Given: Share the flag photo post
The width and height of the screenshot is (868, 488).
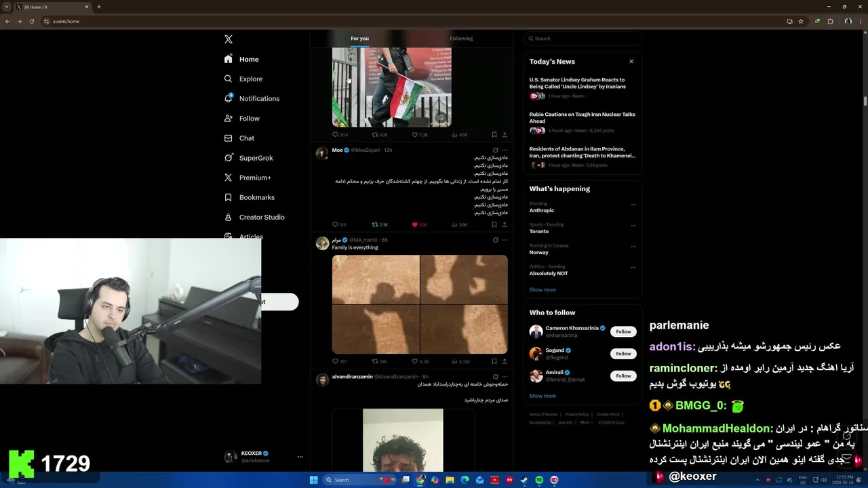Looking at the screenshot, I should coord(505,135).
